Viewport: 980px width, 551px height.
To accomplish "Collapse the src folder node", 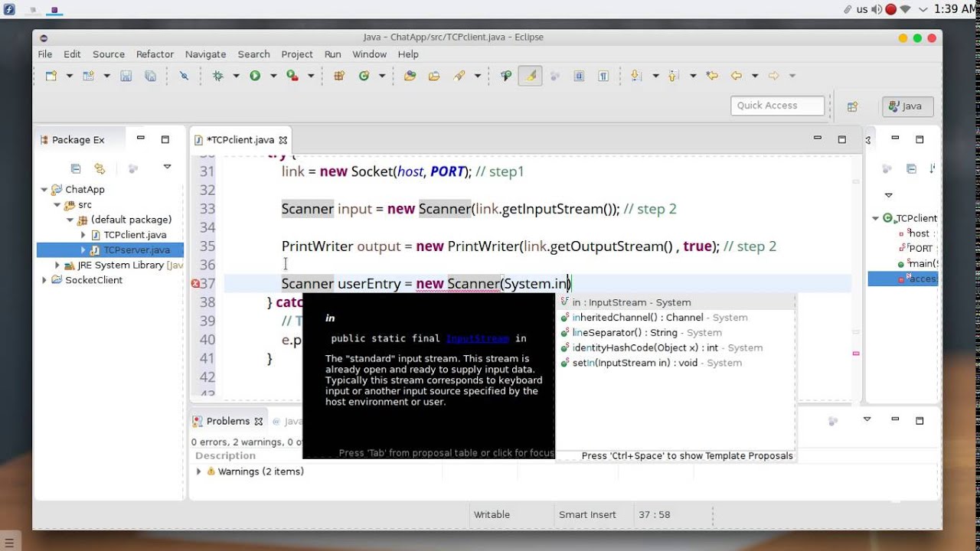I will 57,205.
